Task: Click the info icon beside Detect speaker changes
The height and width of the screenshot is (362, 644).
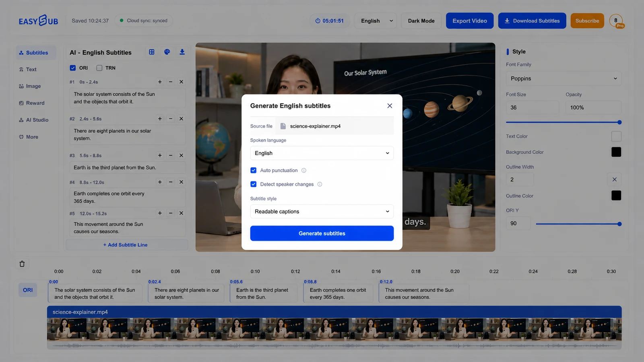Action: [320, 184]
